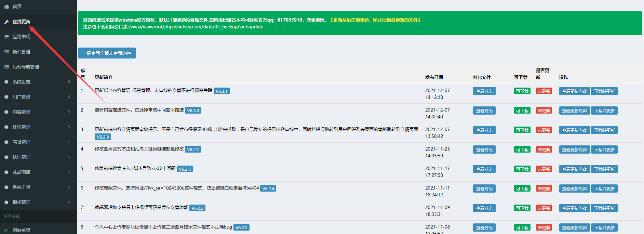Viewport: 644px width, 234px height.
Task: Click the list icon beside 插件管理
Action: tap(6, 52)
